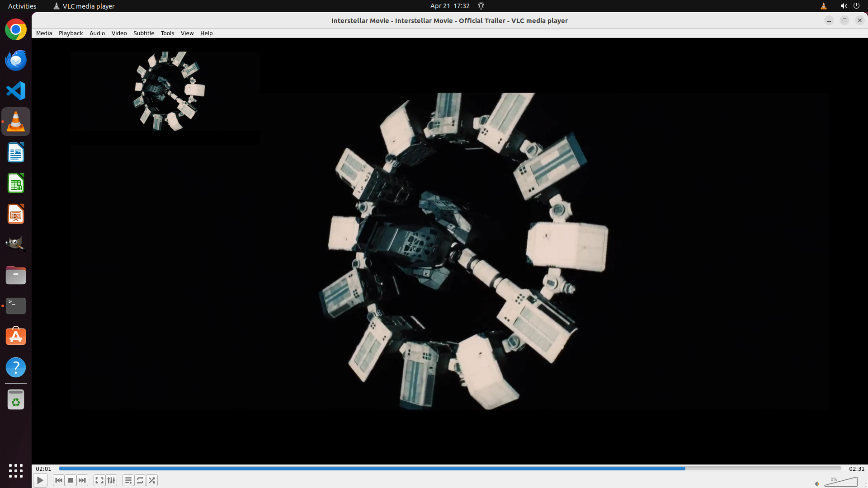Screen dimensions: 868x488
Task: Seek along the playback progress bar
Action: coord(450,469)
